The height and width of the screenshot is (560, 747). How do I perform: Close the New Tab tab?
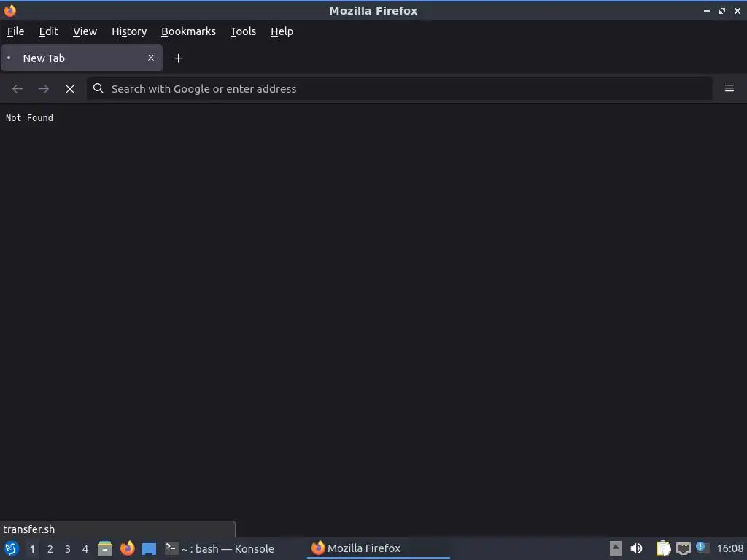151,58
